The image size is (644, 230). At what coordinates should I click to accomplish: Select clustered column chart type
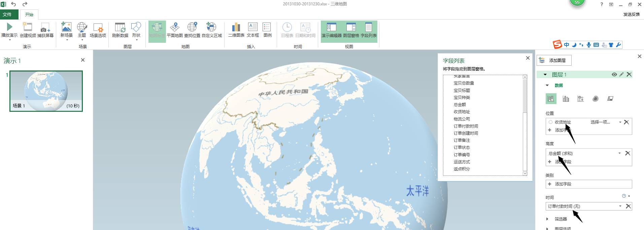tap(566, 98)
